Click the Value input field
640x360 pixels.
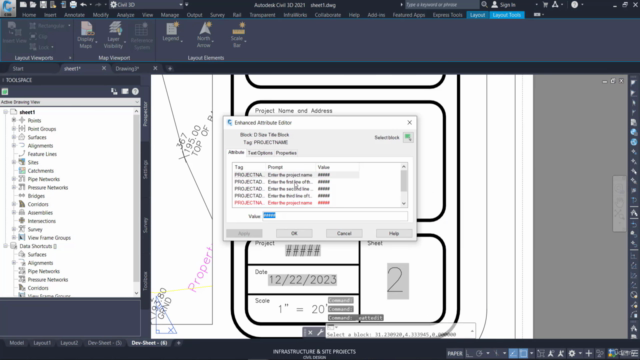click(x=335, y=216)
